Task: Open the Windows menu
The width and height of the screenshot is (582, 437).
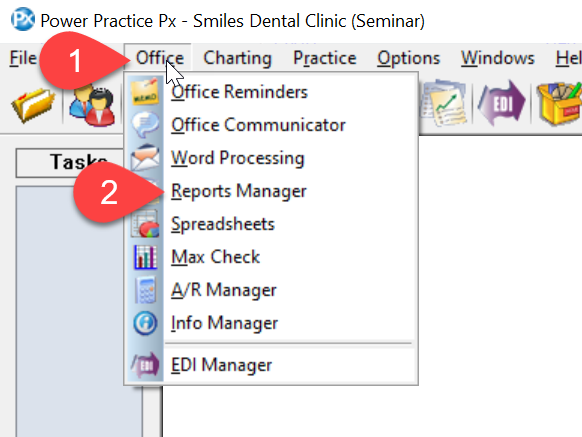Action: point(498,58)
